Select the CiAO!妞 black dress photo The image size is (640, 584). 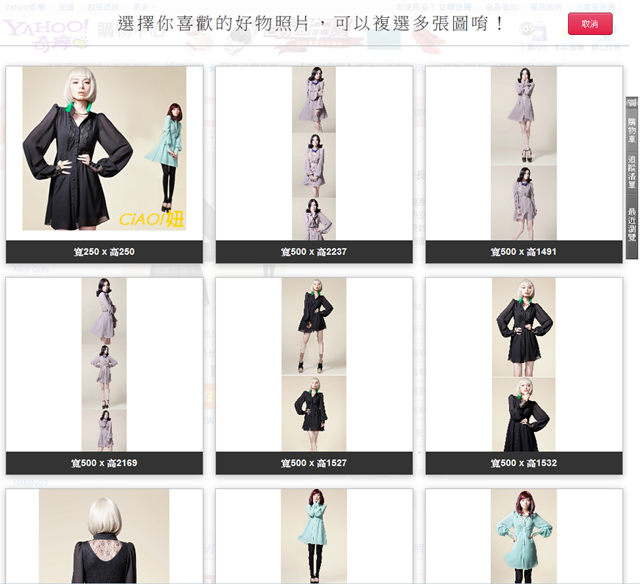(x=104, y=149)
